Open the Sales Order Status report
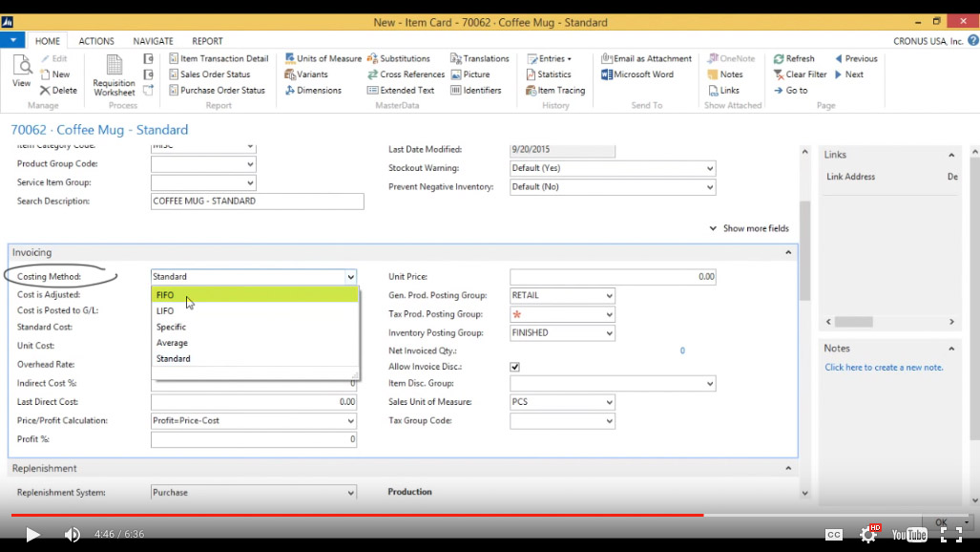980x552 pixels. pyautogui.click(x=210, y=74)
